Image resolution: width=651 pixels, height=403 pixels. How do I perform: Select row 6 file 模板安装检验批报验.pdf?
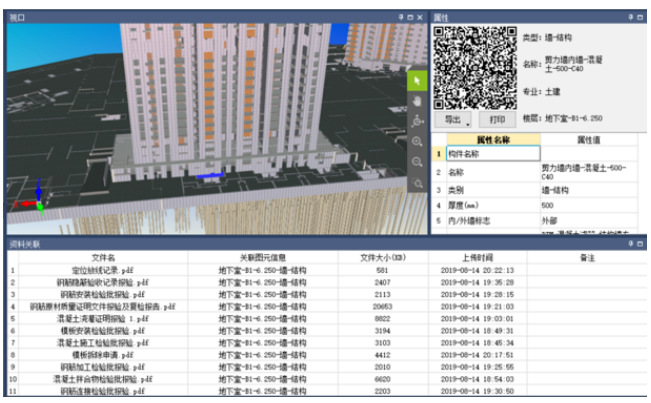coord(103,331)
